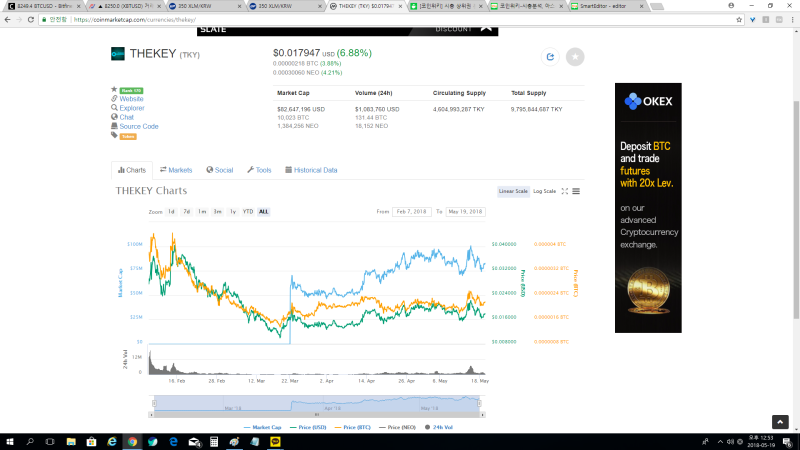Click the THEKEY coin logo
The width and height of the screenshot is (800, 450).
coord(118,54)
